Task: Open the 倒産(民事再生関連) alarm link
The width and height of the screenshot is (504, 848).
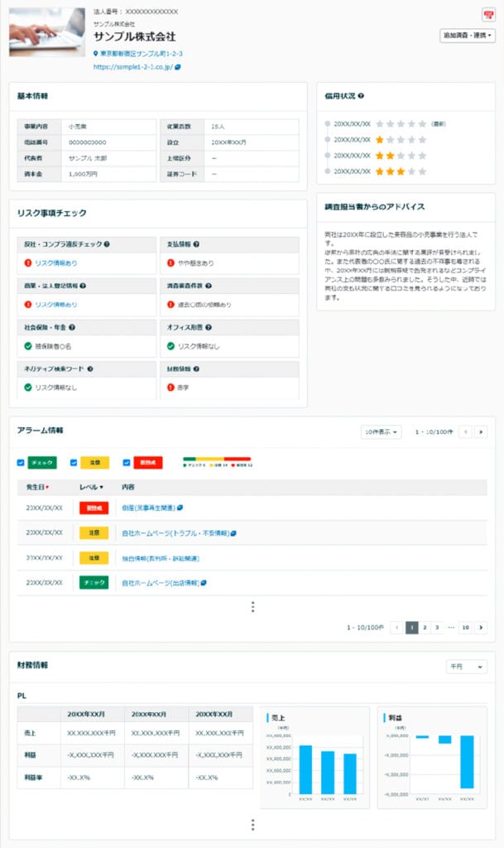Action: (147, 508)
